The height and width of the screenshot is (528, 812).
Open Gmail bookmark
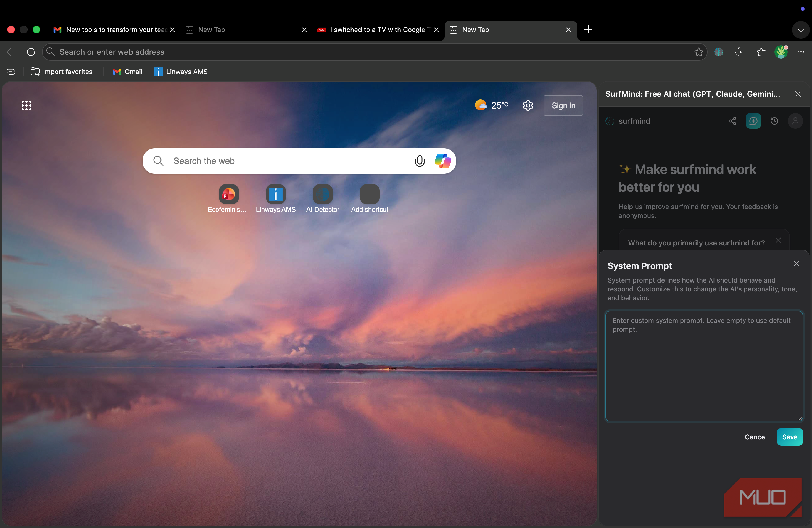tap(128, 72)
